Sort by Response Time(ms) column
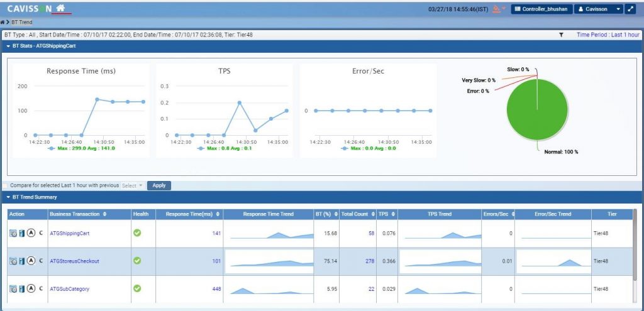The height and width of the screenshot is (311, 644). [218, 214]
